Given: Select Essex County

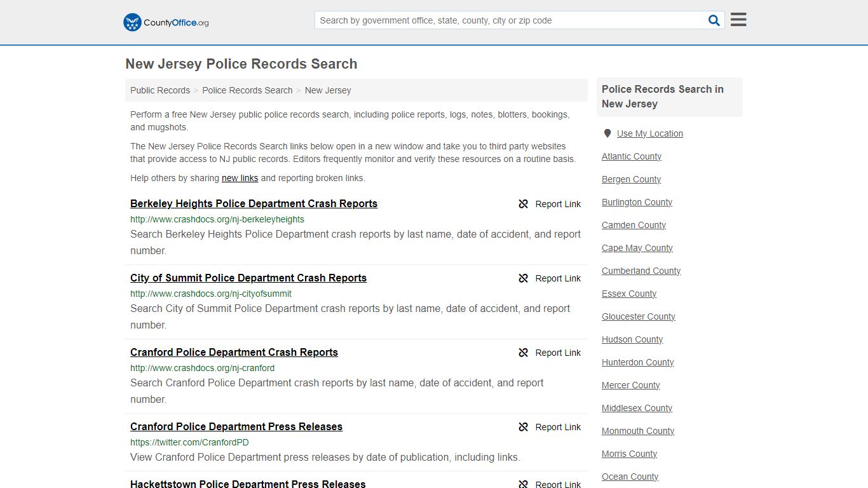Looking at the screenshot, I should (x=629, y=294).
